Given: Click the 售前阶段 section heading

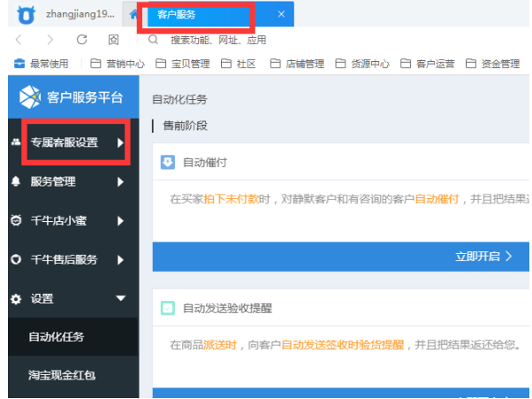Looking at the screenshot, I should tap(186, 126).
